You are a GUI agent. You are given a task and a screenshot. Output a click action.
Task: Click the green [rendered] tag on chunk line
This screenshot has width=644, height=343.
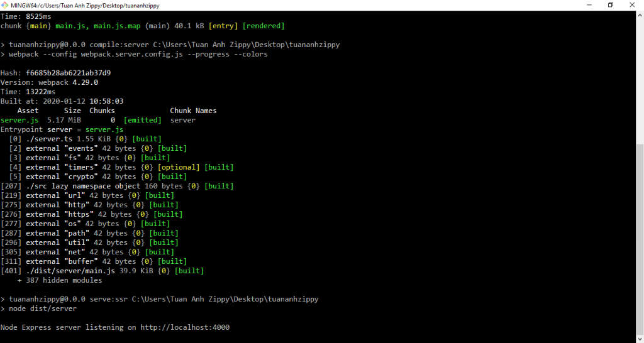click(x=263, y=26)
